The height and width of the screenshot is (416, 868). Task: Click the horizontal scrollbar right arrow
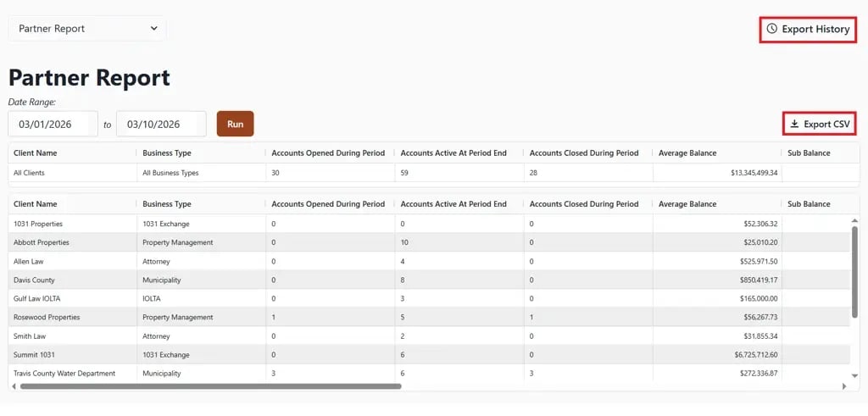[x=844, y=386]
